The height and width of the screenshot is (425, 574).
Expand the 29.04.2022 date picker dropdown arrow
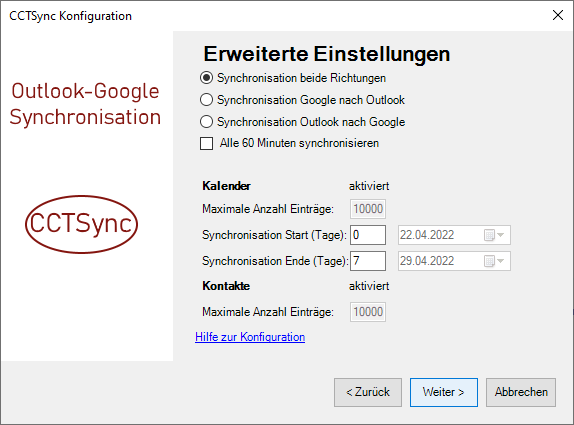tap(501, 261)
